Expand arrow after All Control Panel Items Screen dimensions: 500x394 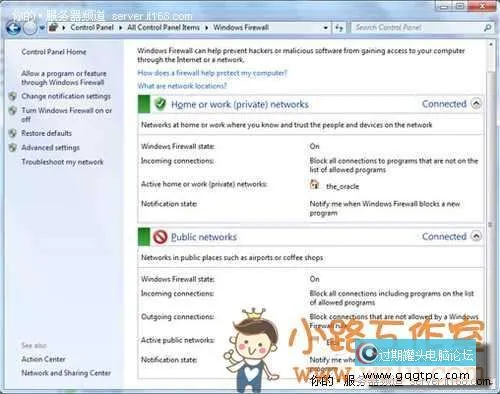[x=206, y=28]
